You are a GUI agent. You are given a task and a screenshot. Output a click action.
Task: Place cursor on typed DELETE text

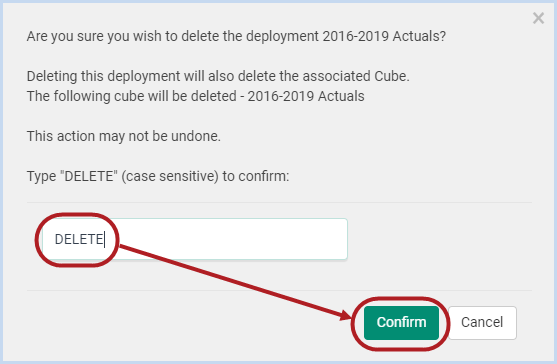point(79,239)
